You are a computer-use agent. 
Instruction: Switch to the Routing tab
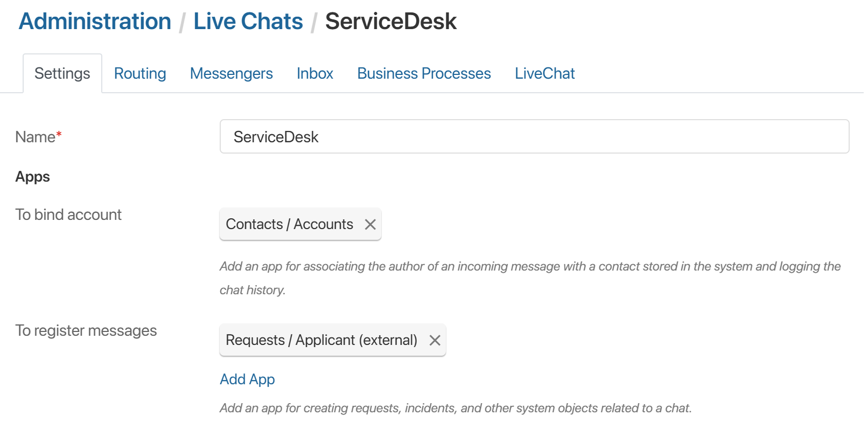tap(140, 73)
